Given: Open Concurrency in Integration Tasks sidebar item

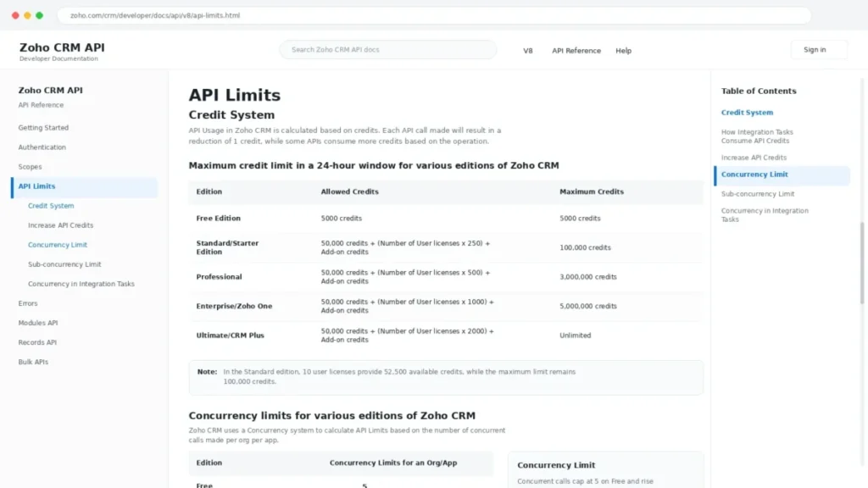Looking at the screenshot, I should click(81, 284).
